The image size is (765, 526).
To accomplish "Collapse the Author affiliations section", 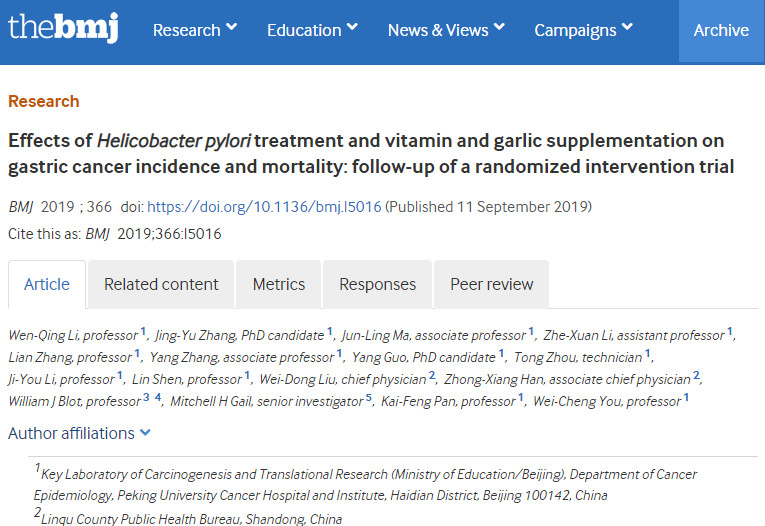I will point(80,433).
